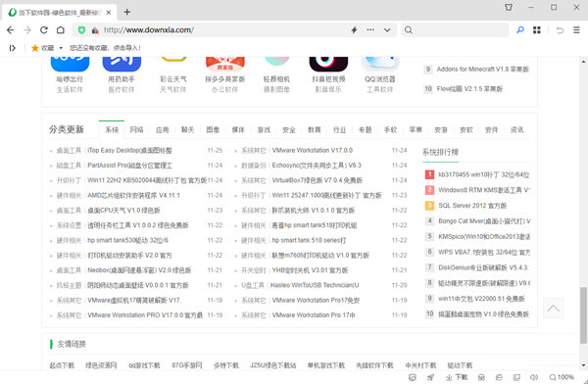Click the window layout icon in status bar

tap(516, 377)
